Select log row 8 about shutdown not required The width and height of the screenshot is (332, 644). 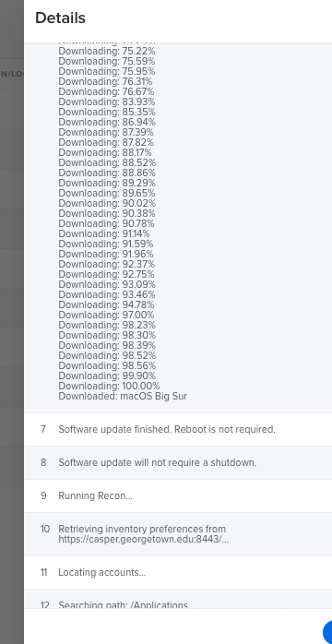pos(178,462)
